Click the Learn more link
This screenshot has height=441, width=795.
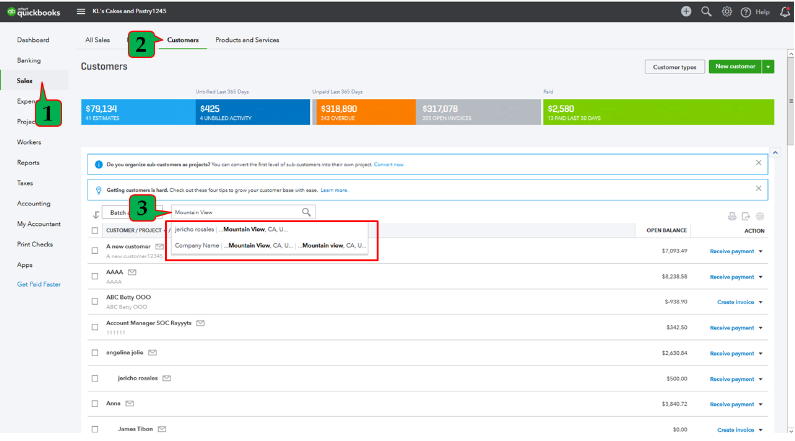334,190
